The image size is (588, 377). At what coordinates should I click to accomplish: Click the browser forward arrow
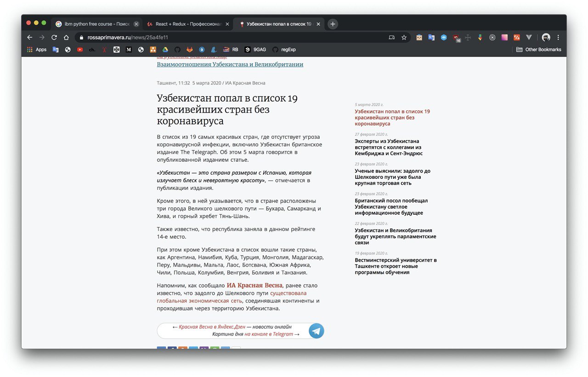click(42, 37)
